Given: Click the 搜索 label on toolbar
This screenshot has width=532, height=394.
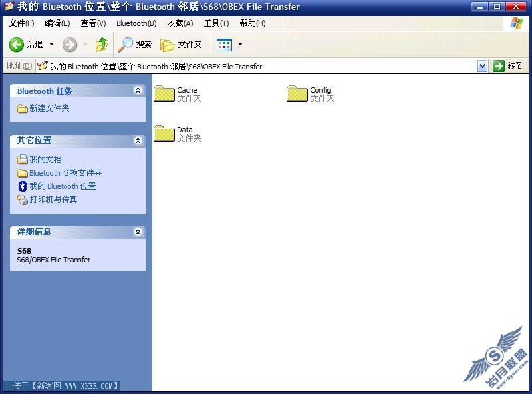Looking at the screenshot, I should (x=144, y=45).
